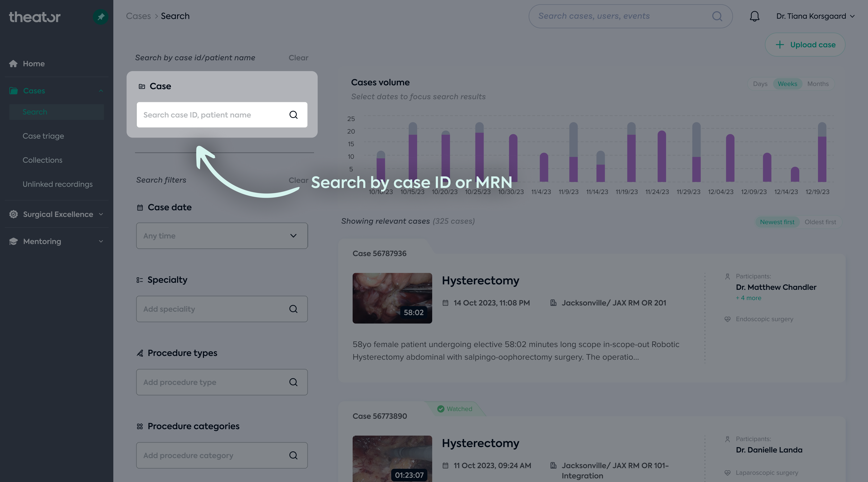
Task: Open Collections page
Action: pos(42,160)
